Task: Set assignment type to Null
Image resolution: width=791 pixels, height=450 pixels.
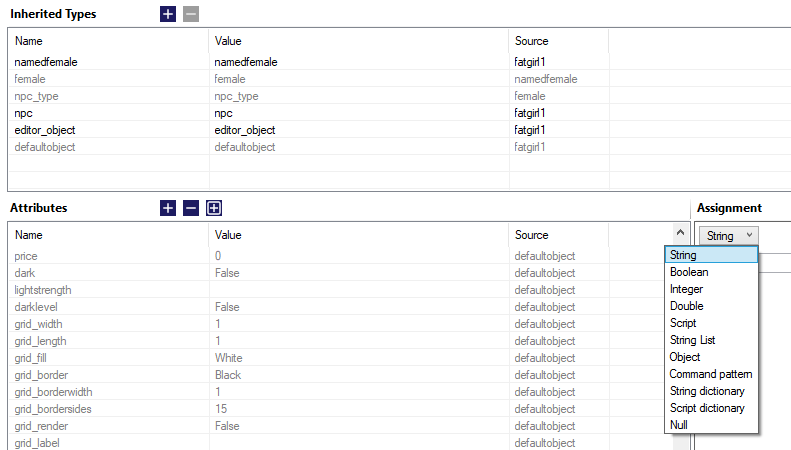Action: (679, 425)
